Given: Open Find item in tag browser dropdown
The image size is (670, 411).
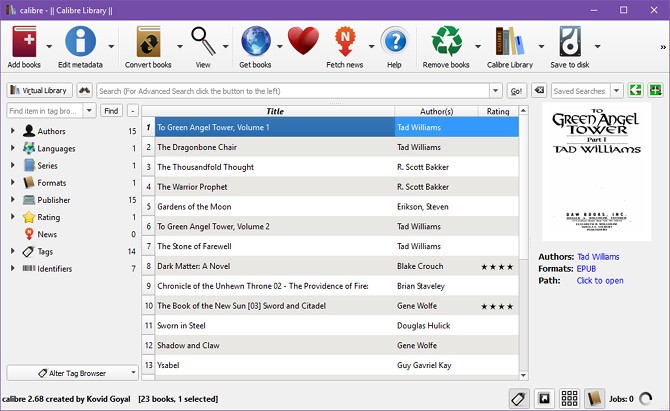Looking at the screenshot, I should (x=89, y=111).
